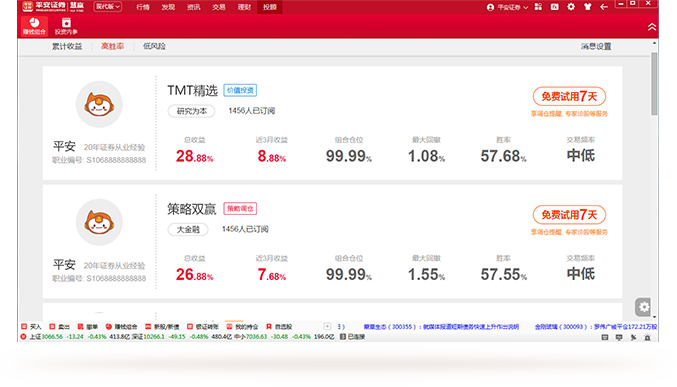The image size is (677, 387).
Task: Open the 投资内参 toolbar icon
Action: [66, 26]
